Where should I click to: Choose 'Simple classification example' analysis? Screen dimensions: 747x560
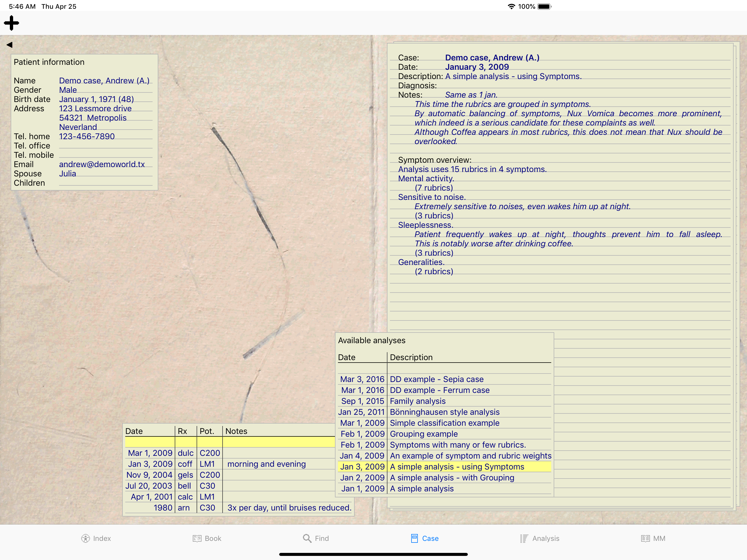click(x=444, y=423)
